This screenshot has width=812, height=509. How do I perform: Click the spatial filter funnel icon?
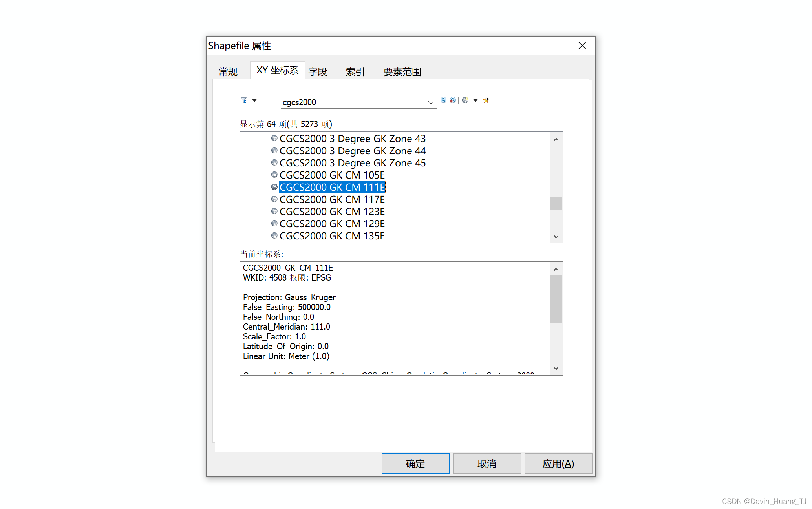244,100
